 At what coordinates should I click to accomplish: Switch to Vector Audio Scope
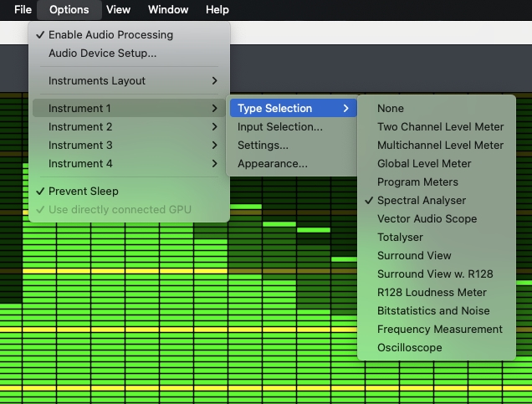[437, 219]
